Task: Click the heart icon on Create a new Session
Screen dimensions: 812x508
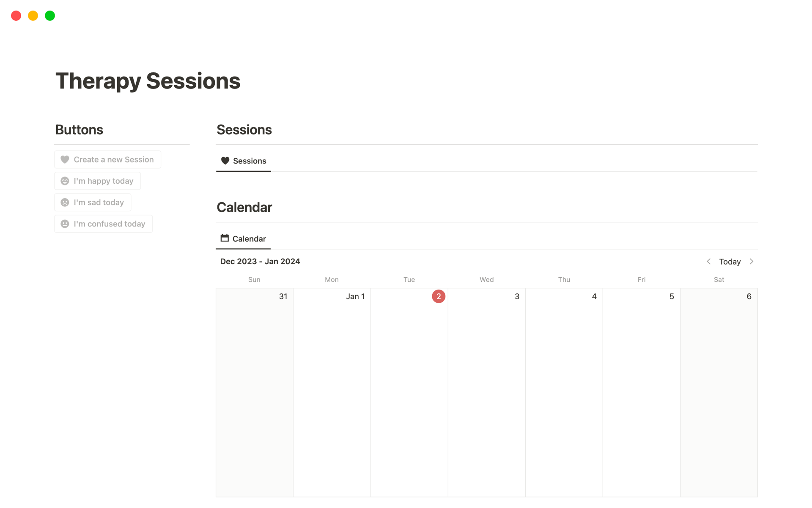Action: click(x=65, y=160)
